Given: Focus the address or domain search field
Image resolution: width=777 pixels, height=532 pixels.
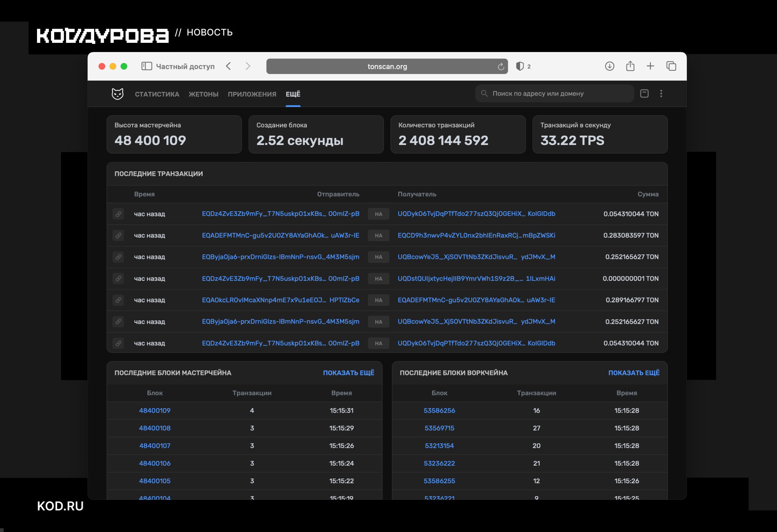Looking at the screenshot, I should point(555,93).
